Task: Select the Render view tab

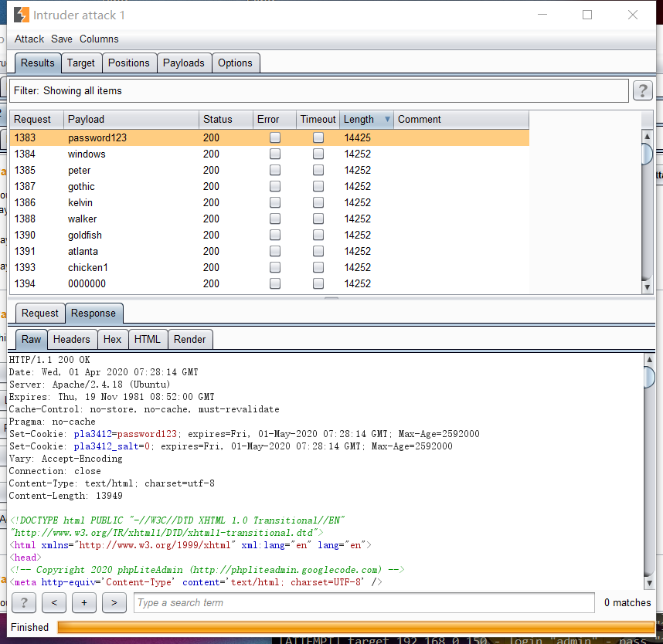Action: 190,339
